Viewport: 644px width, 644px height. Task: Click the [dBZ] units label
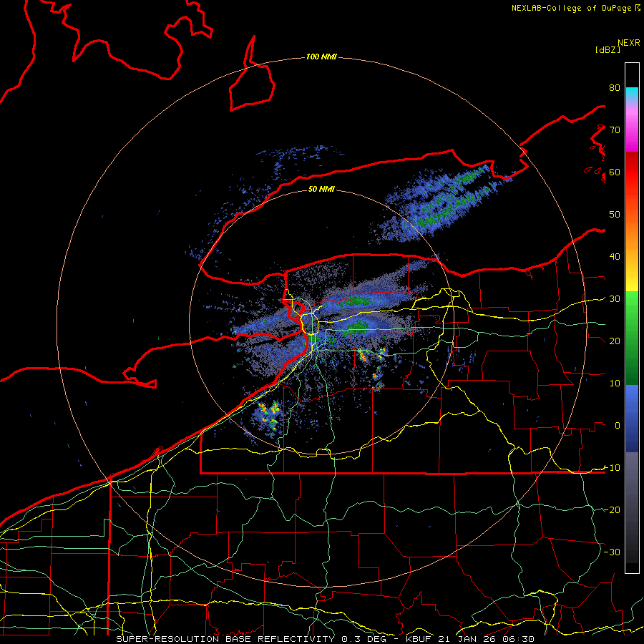point(608,49)
